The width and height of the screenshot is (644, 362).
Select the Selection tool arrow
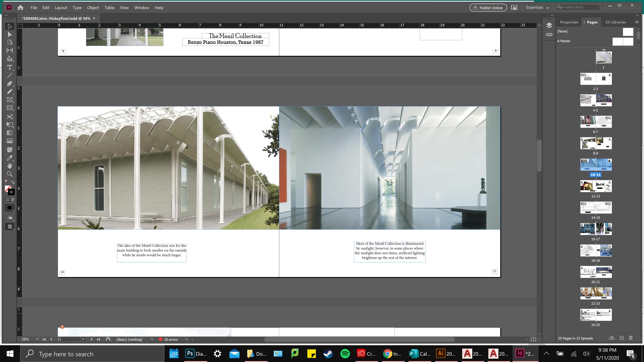10,26
